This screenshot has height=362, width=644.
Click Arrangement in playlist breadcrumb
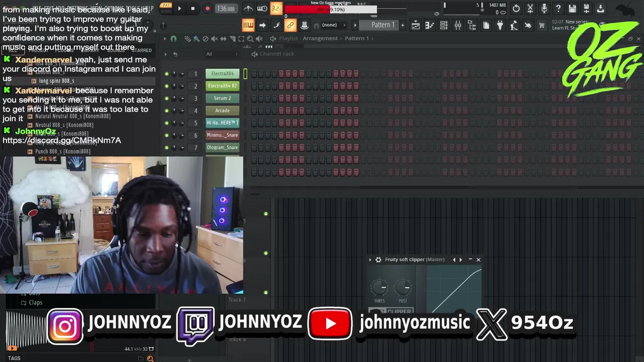tap(320, 38)
